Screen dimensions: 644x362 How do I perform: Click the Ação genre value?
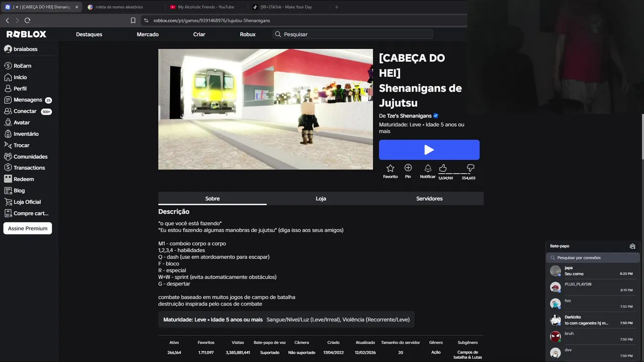tap(436, 352)
